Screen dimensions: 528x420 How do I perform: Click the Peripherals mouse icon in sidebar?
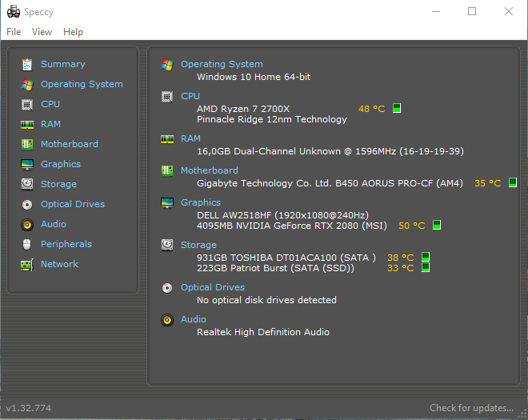pos(27,245)
